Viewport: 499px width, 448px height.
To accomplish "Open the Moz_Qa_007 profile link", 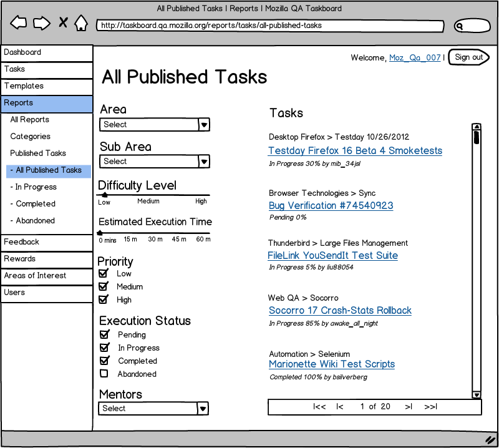I will [x=415, y=57].
